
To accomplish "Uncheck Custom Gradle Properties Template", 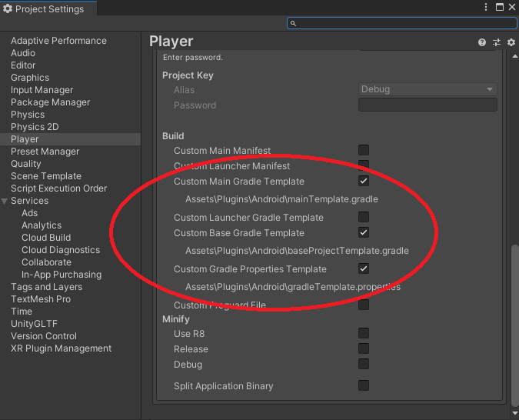I will click(364, 268).
